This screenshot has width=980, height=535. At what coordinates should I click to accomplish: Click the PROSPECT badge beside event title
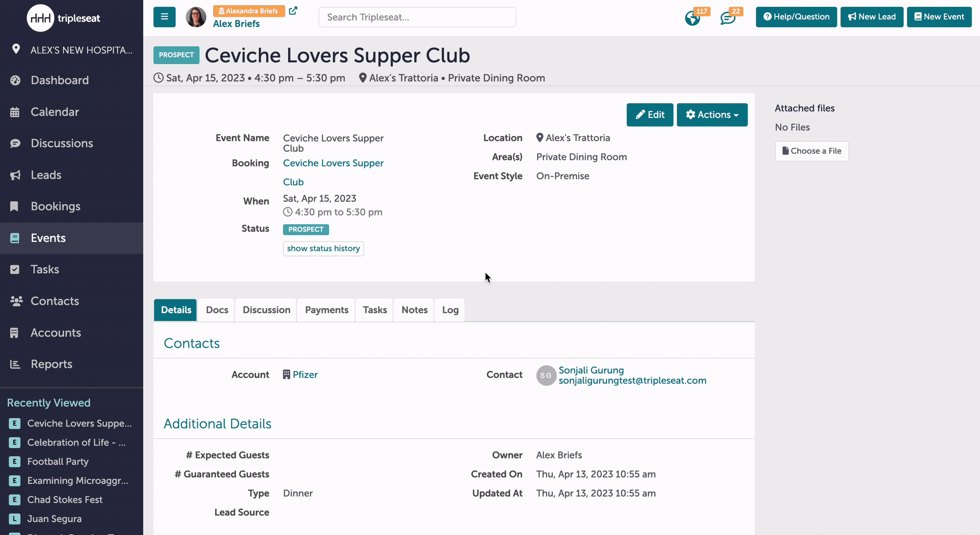tap(176, 55)
